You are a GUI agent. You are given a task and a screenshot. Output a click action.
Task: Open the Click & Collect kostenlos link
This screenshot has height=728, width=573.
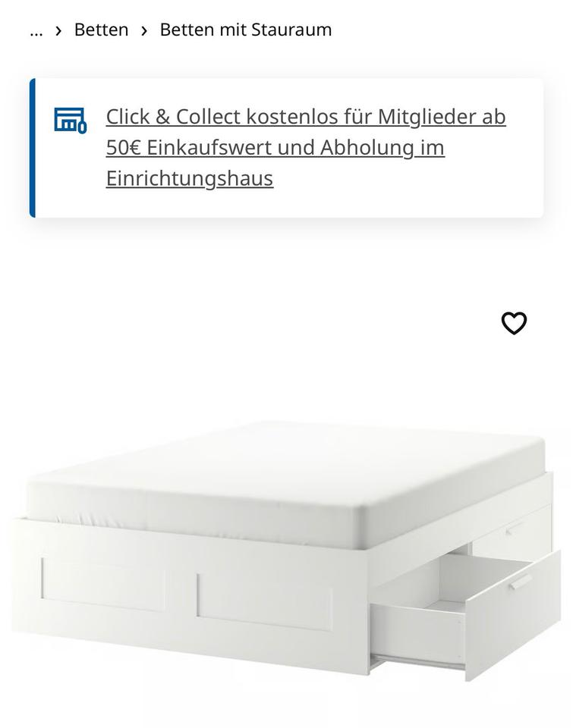tap(306, 117)
